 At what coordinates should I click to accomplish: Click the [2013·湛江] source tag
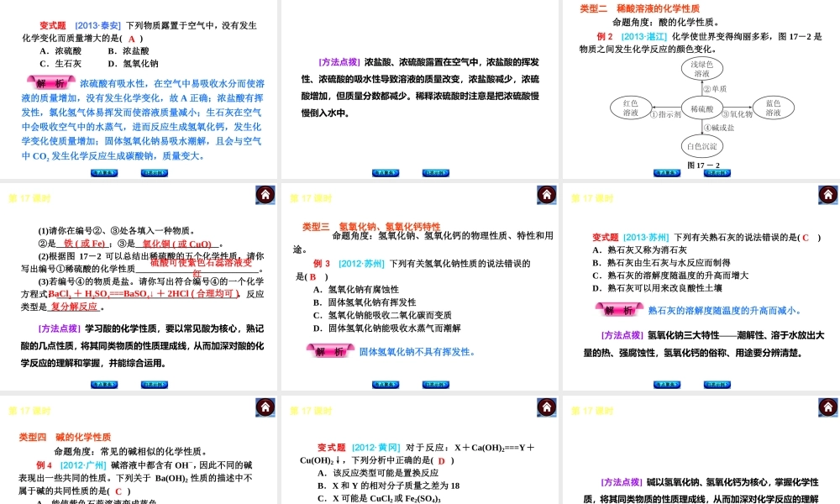(644, 36)
